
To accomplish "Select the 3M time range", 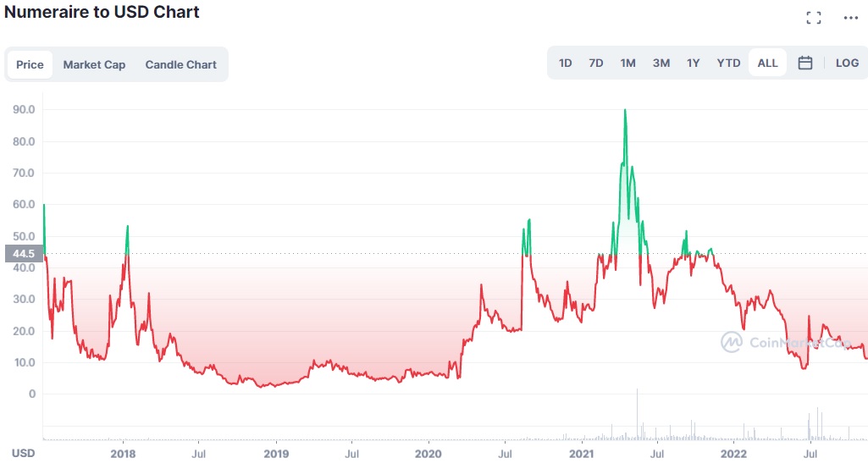I will tap(661, 63).
